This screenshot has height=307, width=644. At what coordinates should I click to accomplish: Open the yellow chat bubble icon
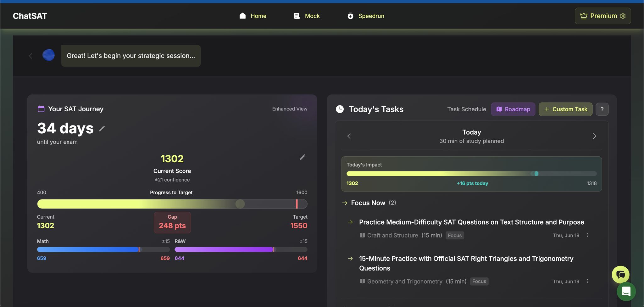620,275
